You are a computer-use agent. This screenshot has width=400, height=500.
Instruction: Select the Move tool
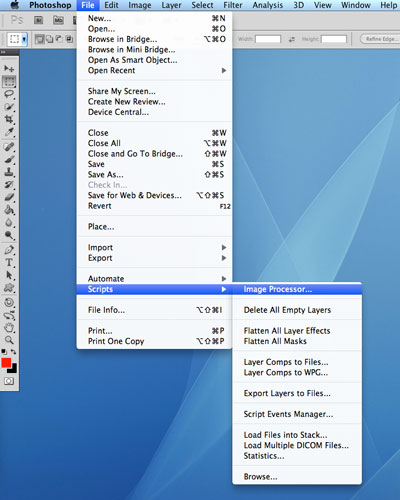pyautogui.click(x=9, y=69)
